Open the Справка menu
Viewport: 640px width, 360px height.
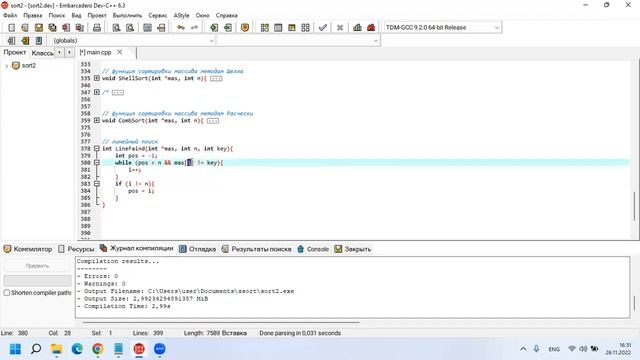(x=227, y=15)
